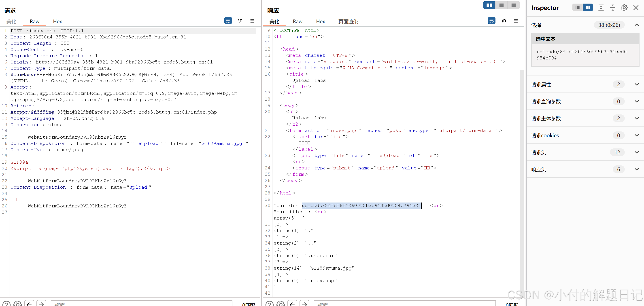Switch to top-bottom split layout toggle

(x=501, y=5)
